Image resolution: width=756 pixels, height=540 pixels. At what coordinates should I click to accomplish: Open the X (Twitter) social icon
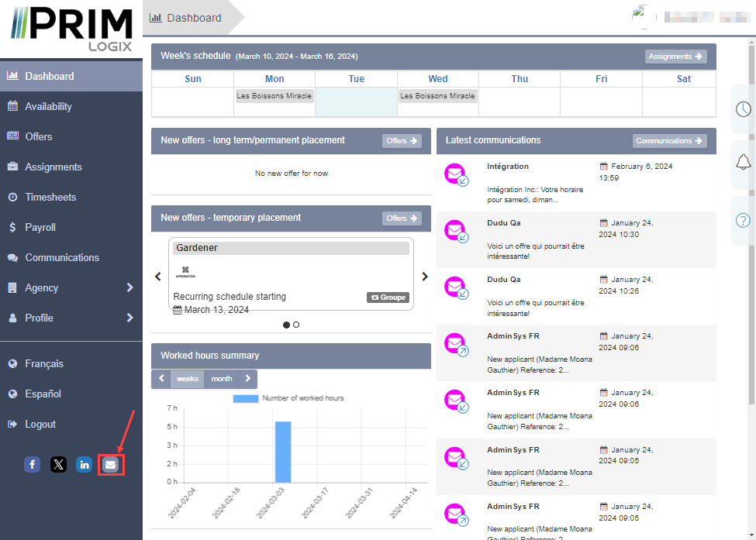click(x=58, y=465)
